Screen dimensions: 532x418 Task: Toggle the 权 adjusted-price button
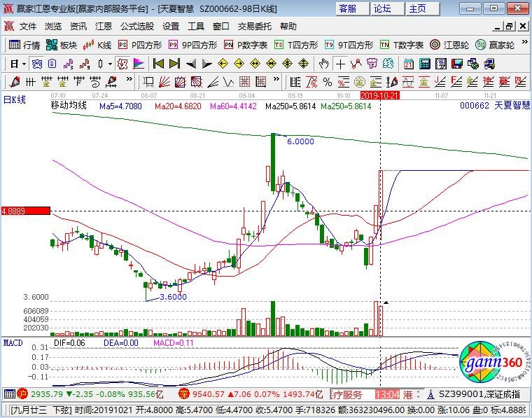pos(122,64)
